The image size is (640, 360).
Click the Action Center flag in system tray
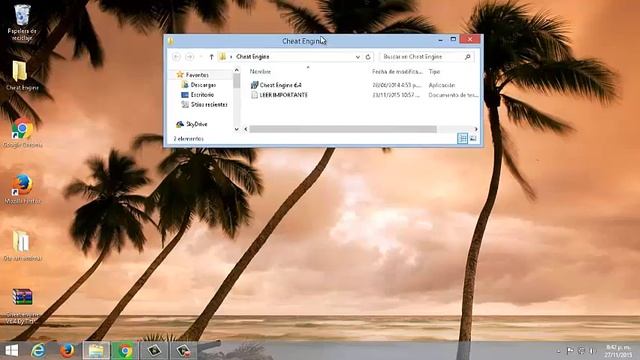point(570,351)
